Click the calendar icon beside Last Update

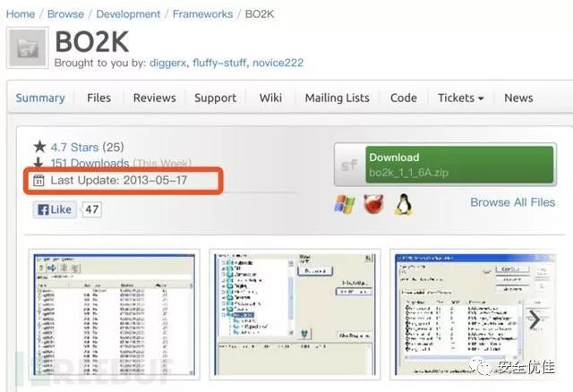click(x=38, y=180)
